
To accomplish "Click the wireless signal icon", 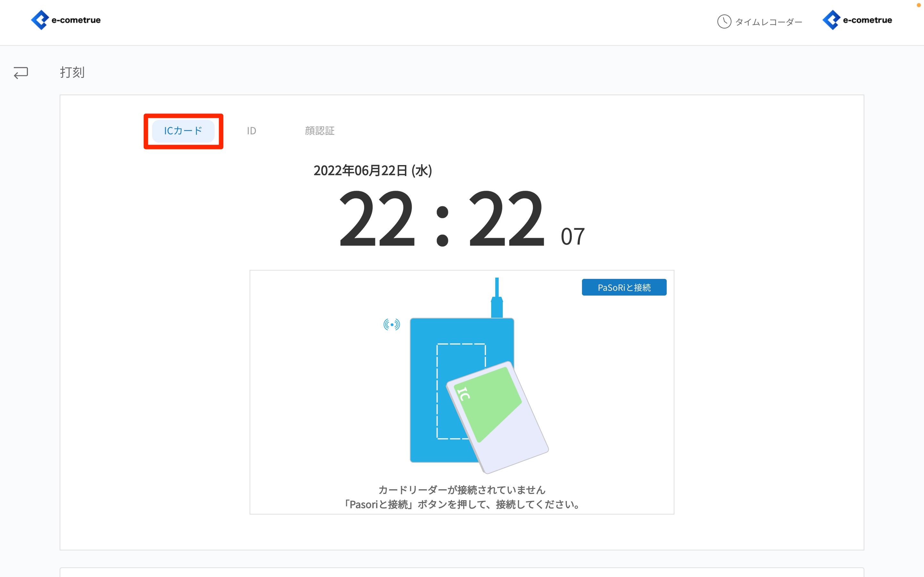I will (391, 324).
